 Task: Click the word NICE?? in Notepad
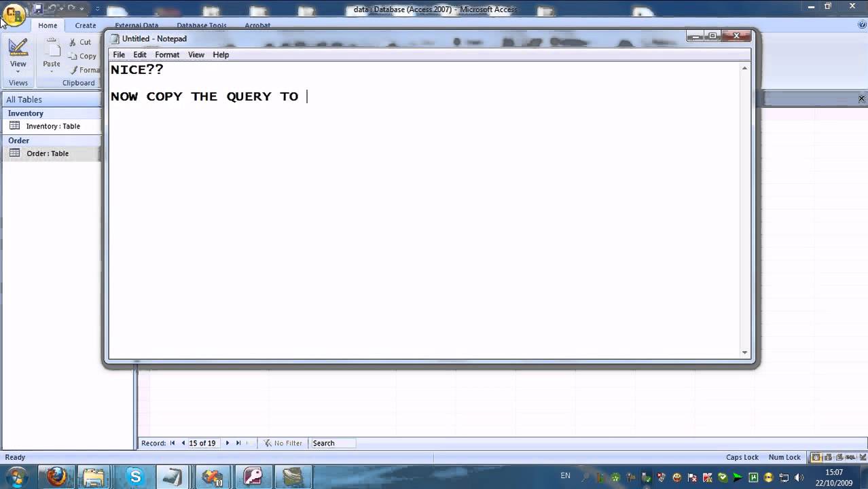click(137, 69)
